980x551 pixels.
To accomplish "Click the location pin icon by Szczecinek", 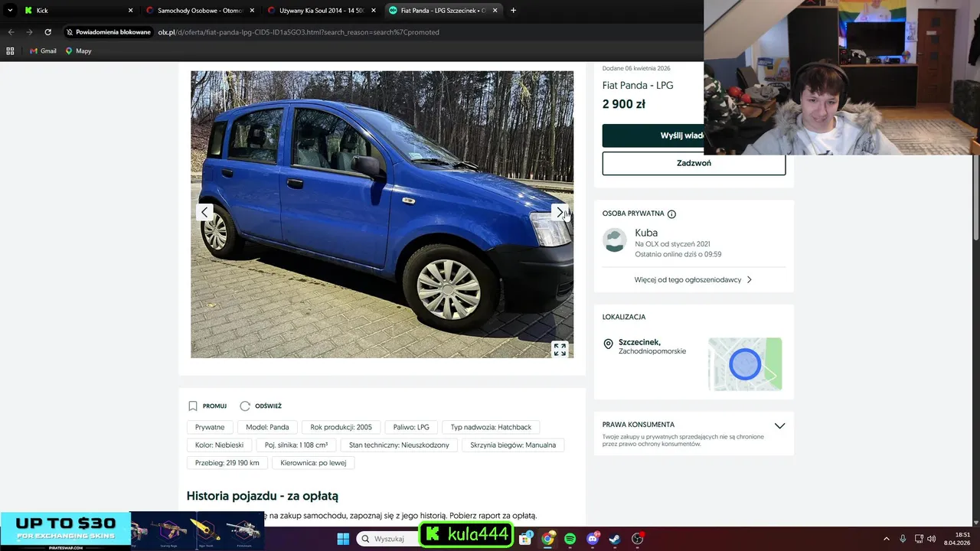I will (609, 344).
